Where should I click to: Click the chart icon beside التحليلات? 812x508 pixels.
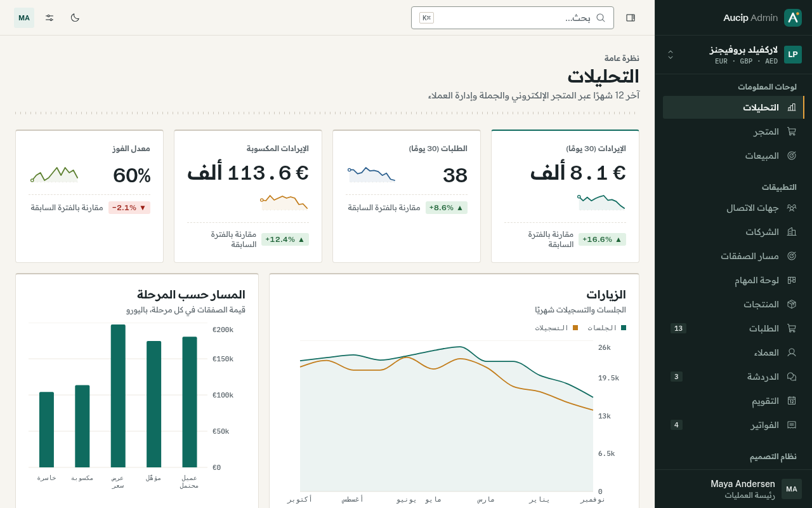click(792, 107)
